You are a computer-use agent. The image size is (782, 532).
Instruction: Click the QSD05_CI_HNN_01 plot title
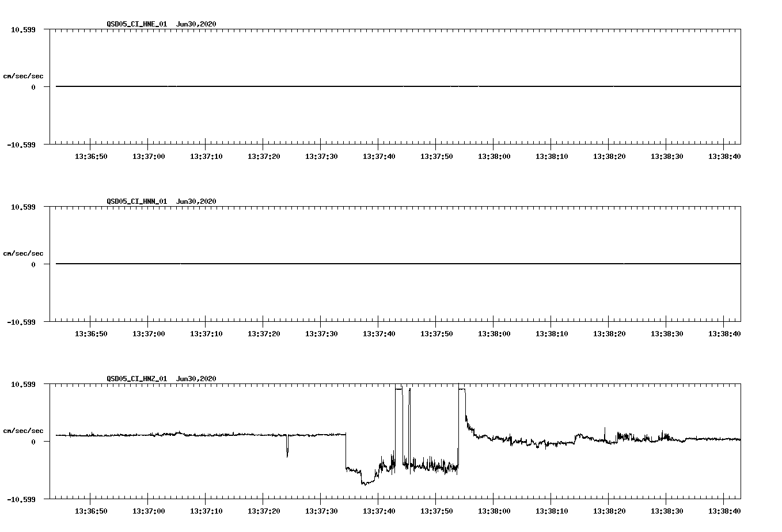coord(161,202)
